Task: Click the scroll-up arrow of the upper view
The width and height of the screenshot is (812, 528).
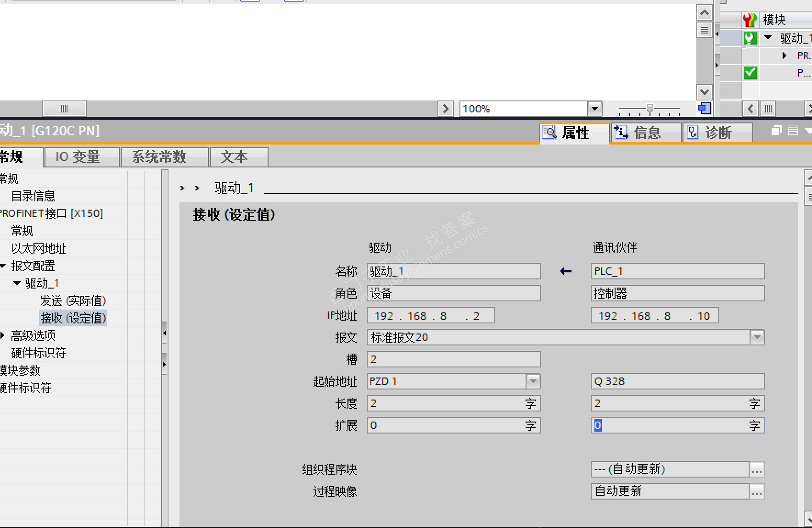Action: (705, 12)
